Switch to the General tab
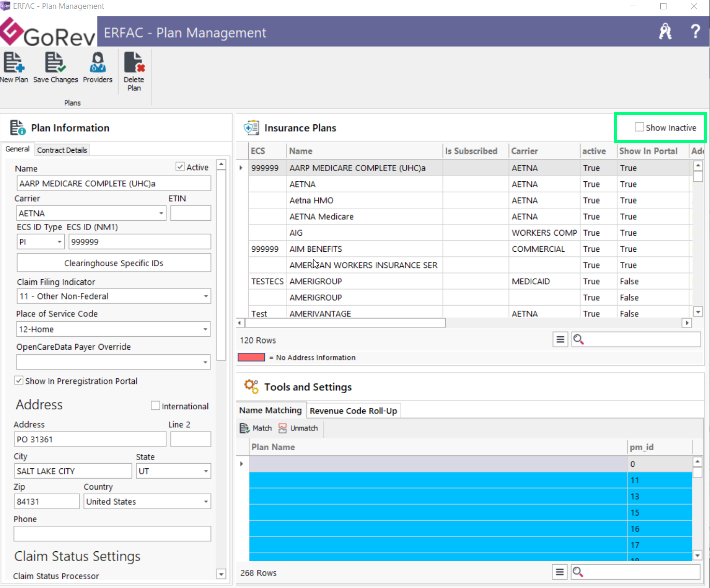The width and height of the screenshot is (710, 588). [18, 149]
